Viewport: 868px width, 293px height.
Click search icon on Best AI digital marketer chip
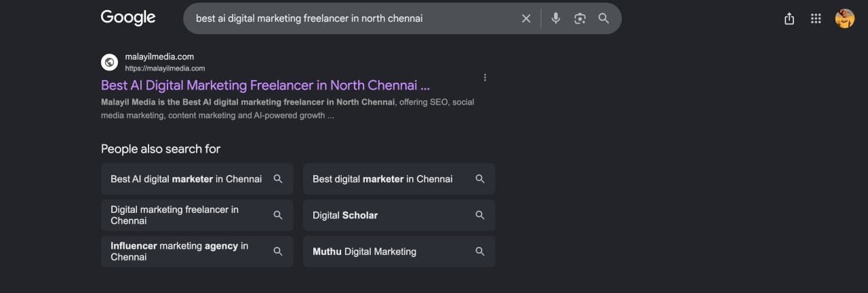pos(278,179)
